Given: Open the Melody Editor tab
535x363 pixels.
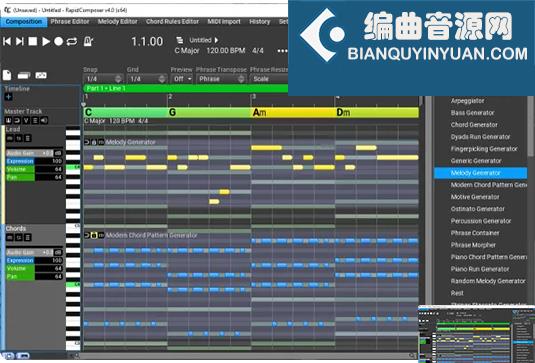Looking at the screenshot, I should [117, 21].
